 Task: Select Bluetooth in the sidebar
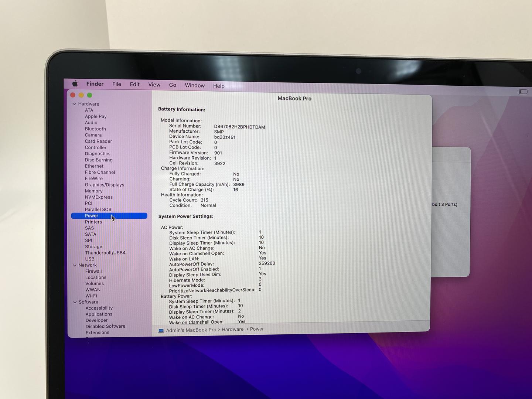pos(95,129)
